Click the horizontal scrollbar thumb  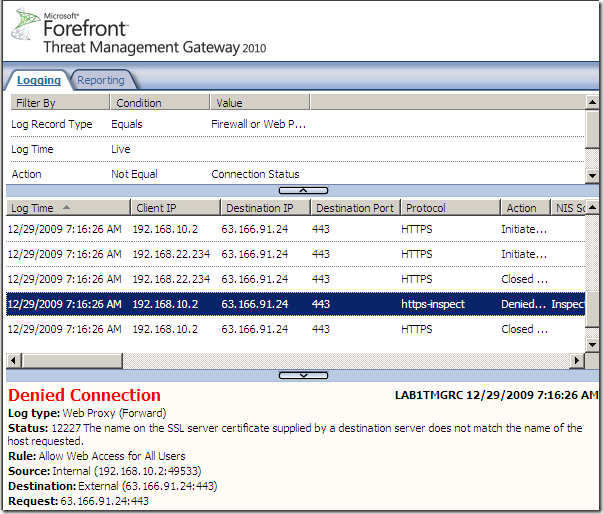pyautogui.click(x=72, y=361)
